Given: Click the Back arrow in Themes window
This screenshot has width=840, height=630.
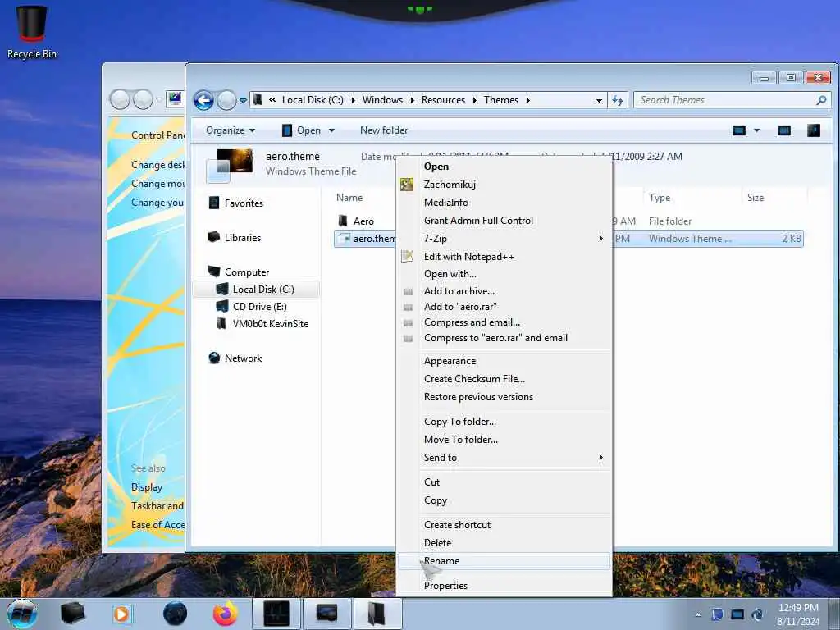Looking at the screenshot, I should 203,100.
